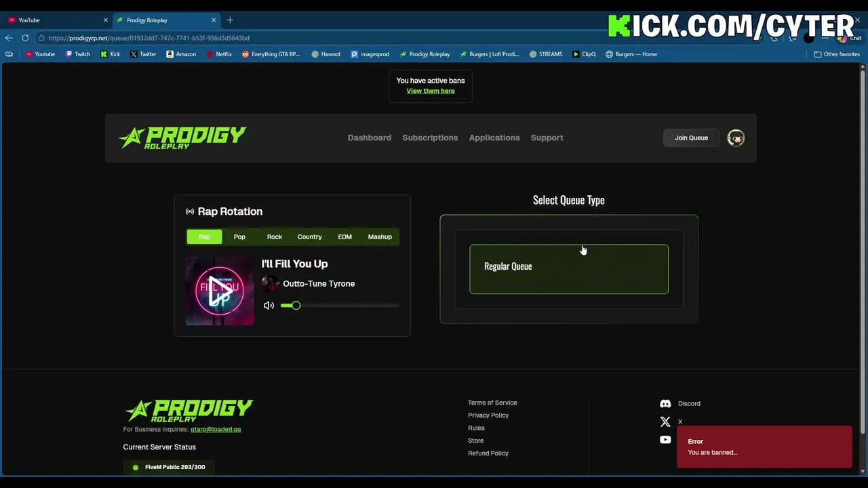Open the YouTube social icon in footer

[x=665, y=440]
